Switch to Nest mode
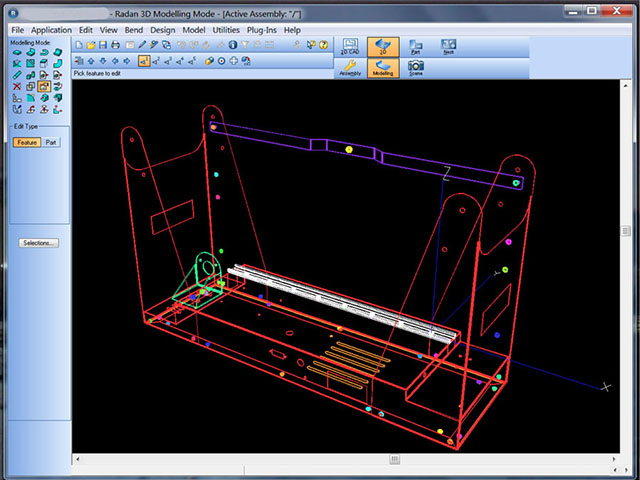Screen dimensions: 640x480 coord(448,47)
